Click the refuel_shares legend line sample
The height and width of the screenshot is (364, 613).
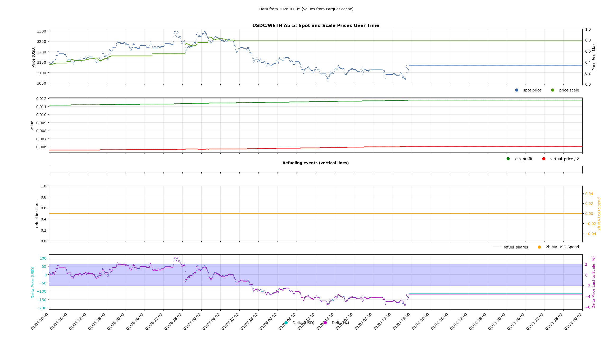pyautogui.click(x=497, y=247)
